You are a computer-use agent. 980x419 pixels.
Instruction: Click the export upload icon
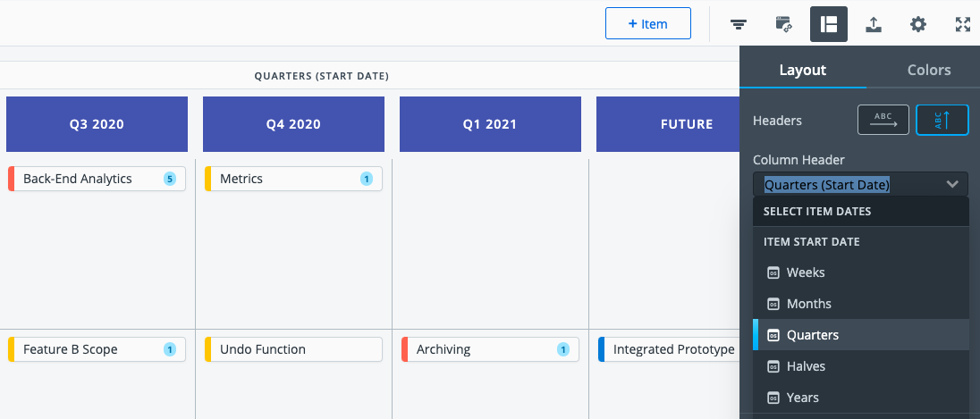pos(873,24)
